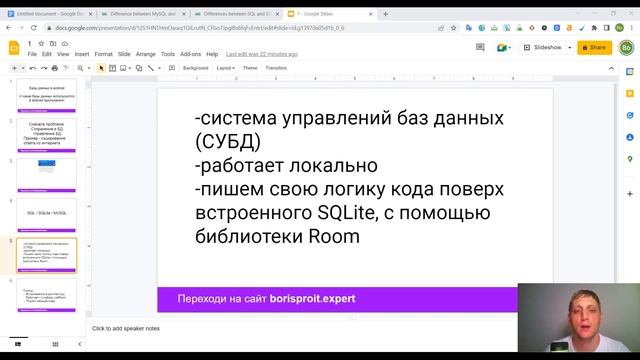Open the Arrange menu

click(146, 54)
